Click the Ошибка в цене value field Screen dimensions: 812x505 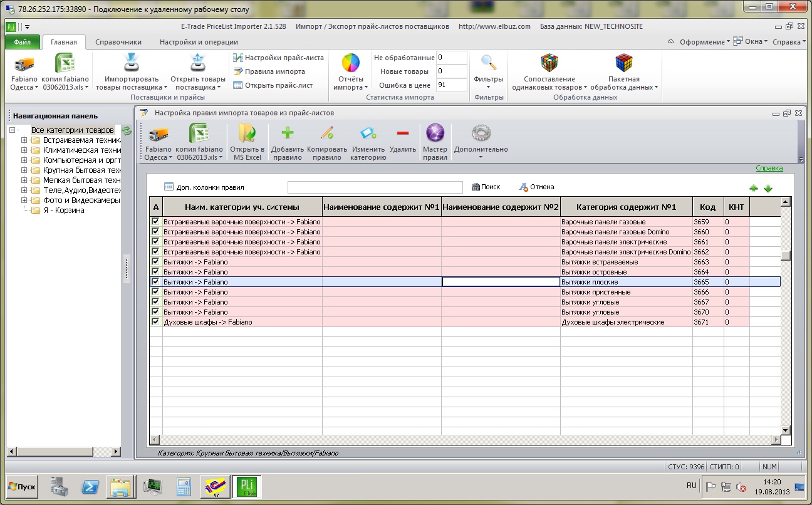click(x=452, y=85)
